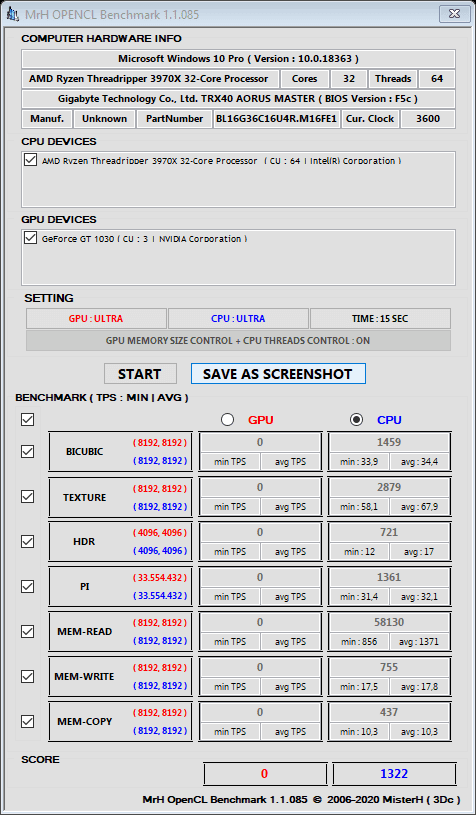Click the final CPU score 1322

[394, 773]
